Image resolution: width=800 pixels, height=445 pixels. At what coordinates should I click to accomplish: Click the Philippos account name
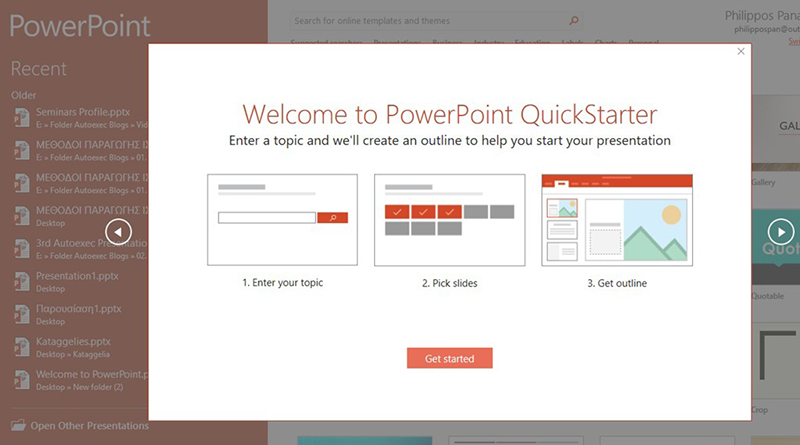click(762, 16)
